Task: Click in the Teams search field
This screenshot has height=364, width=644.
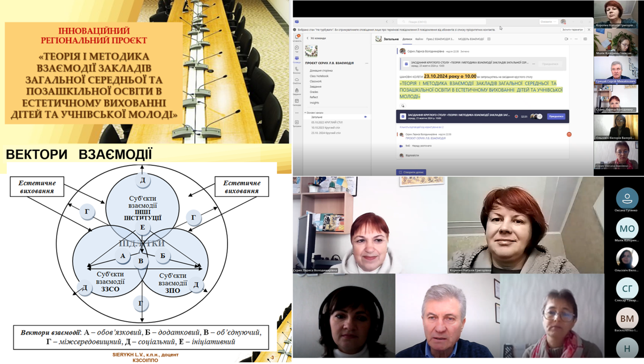Action: 441,22
